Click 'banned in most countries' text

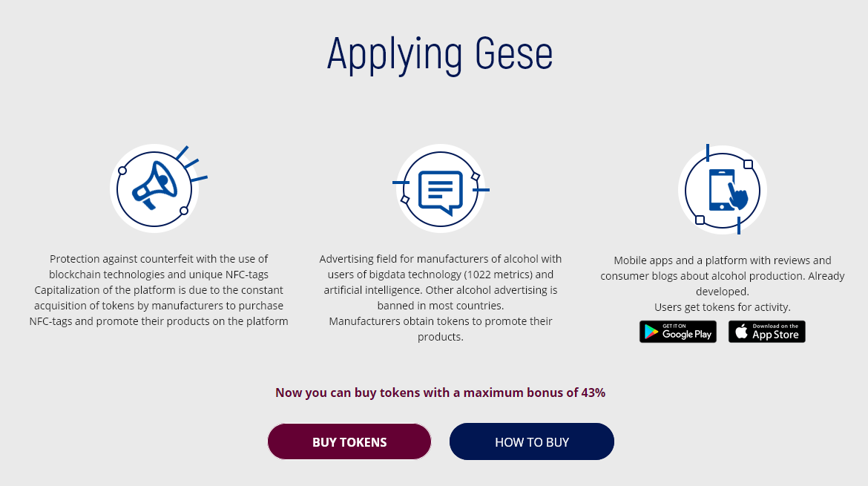tap(441, 306)
